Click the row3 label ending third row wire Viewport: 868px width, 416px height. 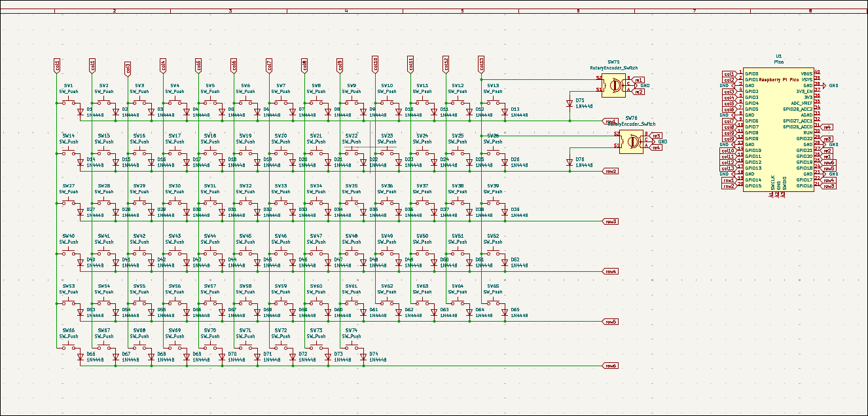611,221
